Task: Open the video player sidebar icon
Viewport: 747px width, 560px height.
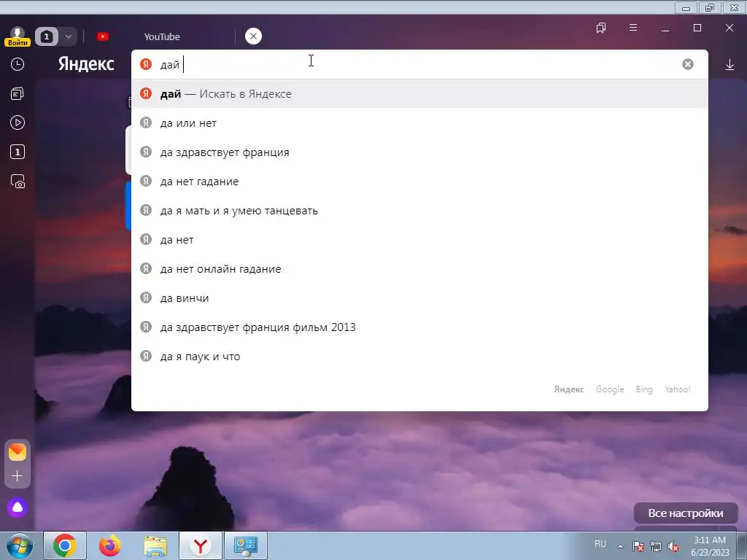Action: [18, 122]
